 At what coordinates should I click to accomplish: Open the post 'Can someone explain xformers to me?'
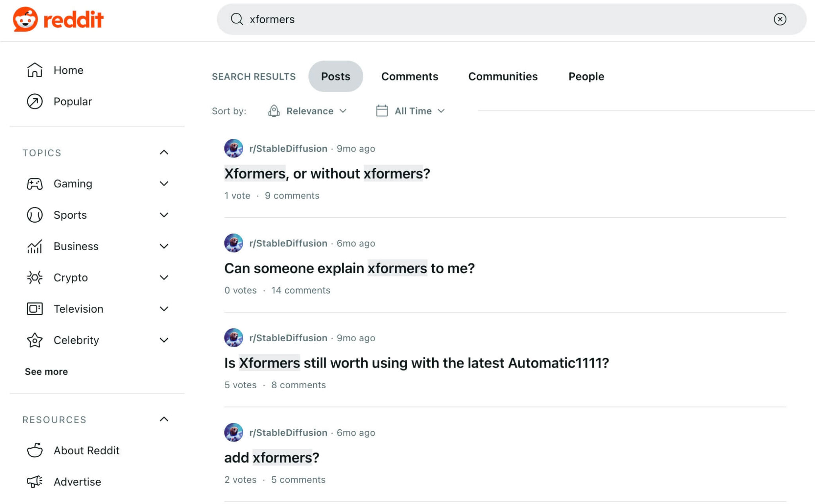349,268
